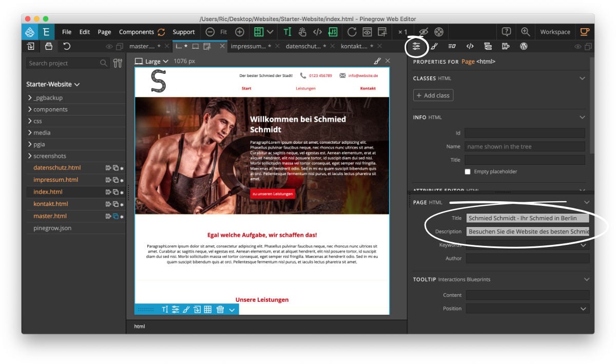
Task: Open the Page menu
Action: click(x=104, y=32)
